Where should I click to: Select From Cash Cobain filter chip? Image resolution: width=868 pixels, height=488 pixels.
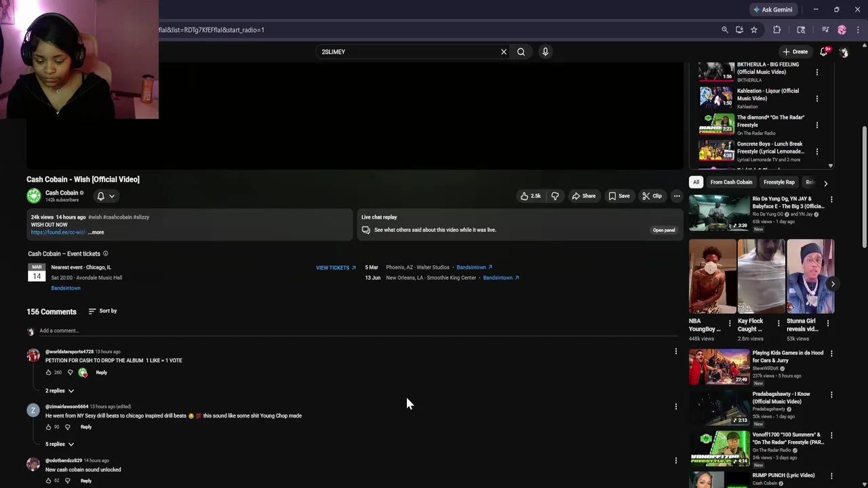coord(731,182)
